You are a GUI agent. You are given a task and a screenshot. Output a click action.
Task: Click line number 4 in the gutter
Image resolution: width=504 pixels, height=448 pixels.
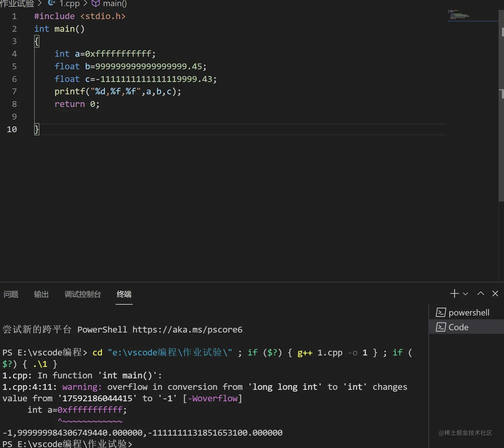click(14, 54)
